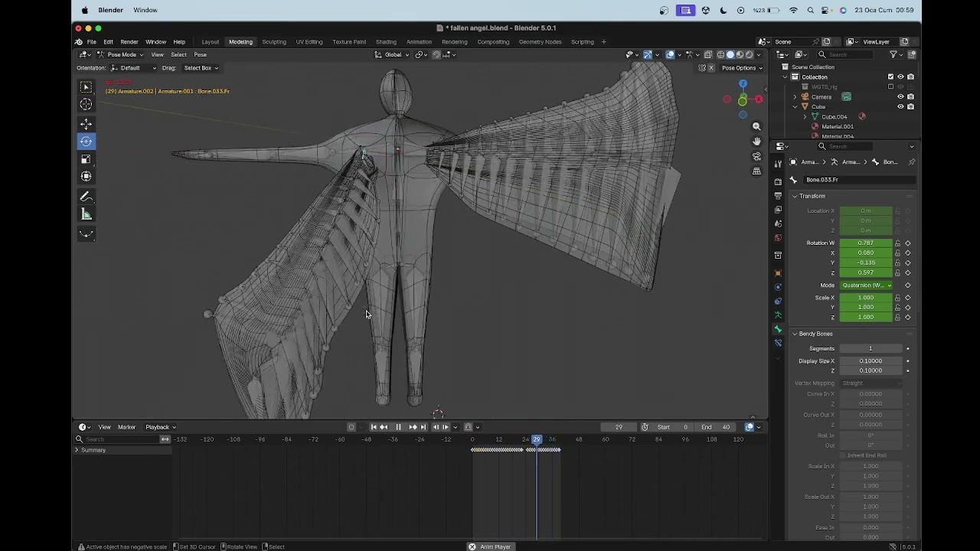Click the pan hand icon in viewport
Viewport: 980px width, 551px height.
[x=756, y=142]
